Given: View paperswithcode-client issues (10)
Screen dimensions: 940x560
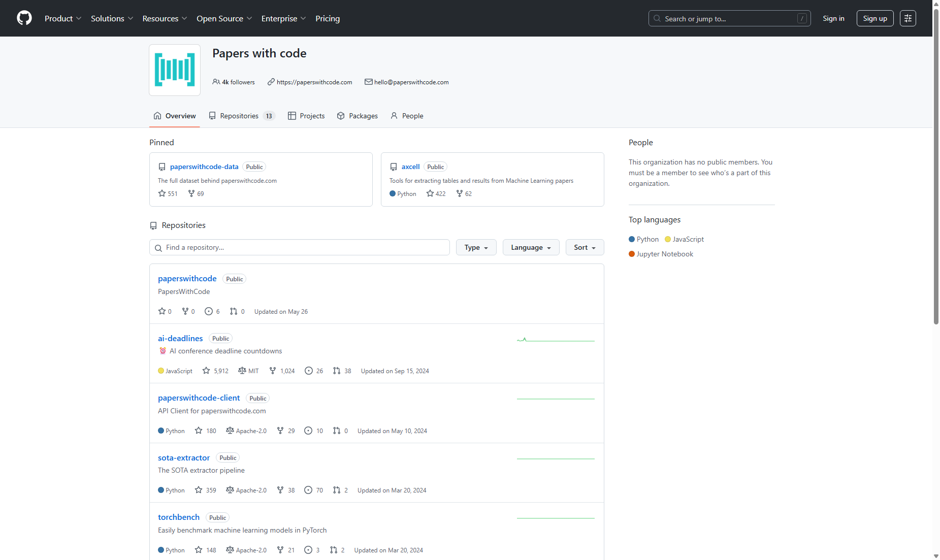Looking at the screenshot, I should click(x=314, y=431).
